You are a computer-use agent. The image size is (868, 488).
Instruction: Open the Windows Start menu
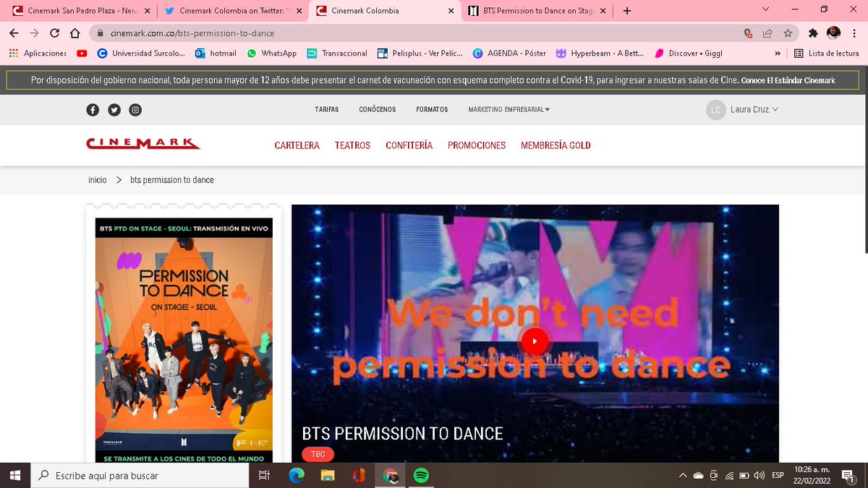[x=15, y=475]
